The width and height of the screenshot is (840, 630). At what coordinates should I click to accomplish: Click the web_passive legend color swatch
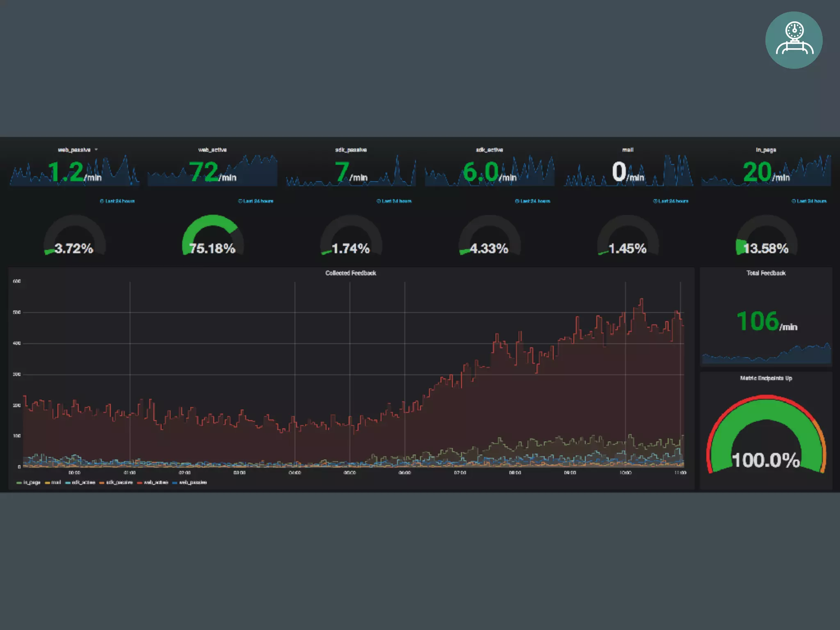[175, 483]
